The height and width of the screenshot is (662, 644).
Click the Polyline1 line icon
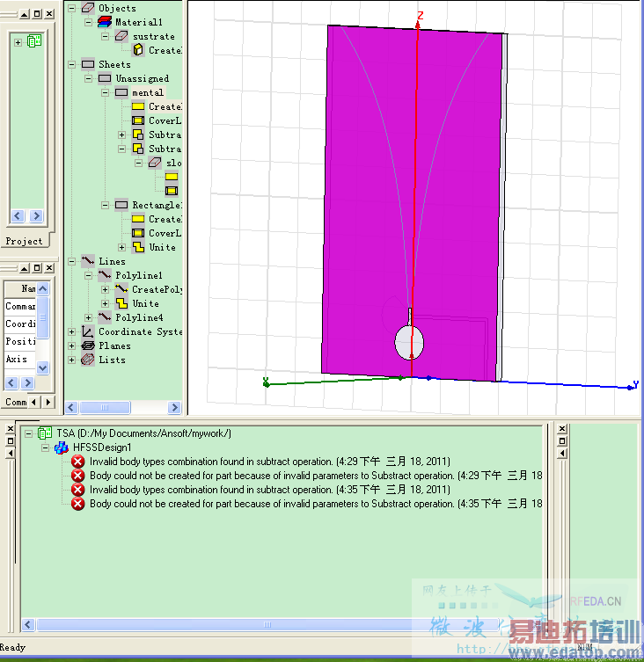pyautogui.click(x=105, y=275)
